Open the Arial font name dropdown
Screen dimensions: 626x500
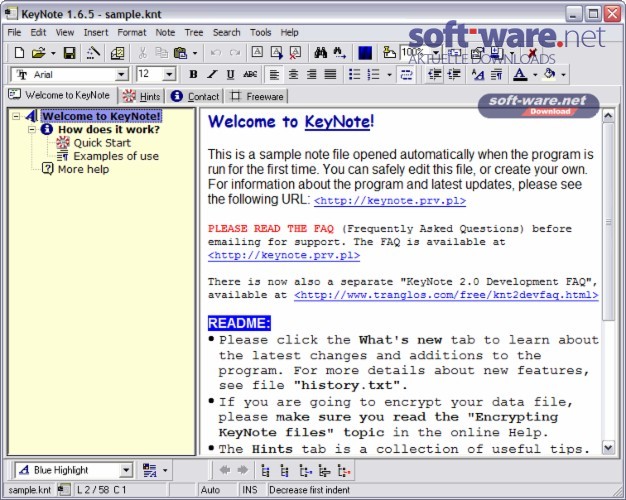(121, 75)
